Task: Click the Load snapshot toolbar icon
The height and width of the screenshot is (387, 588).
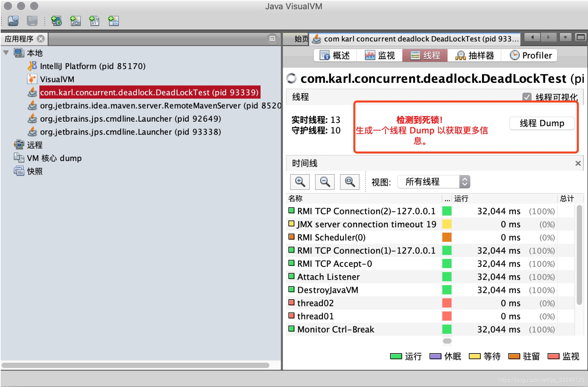Action: click(x=13, y=21)
